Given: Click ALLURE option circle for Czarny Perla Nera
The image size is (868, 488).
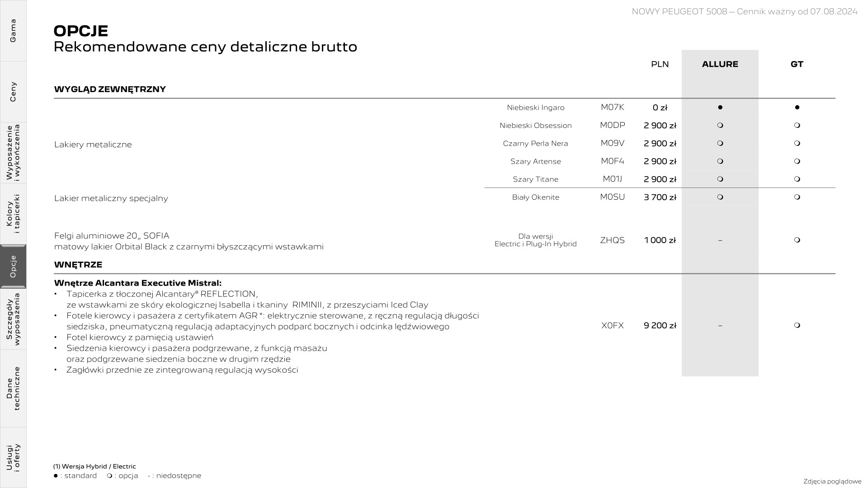Looking at the screenshot, I should pos(720,143).
